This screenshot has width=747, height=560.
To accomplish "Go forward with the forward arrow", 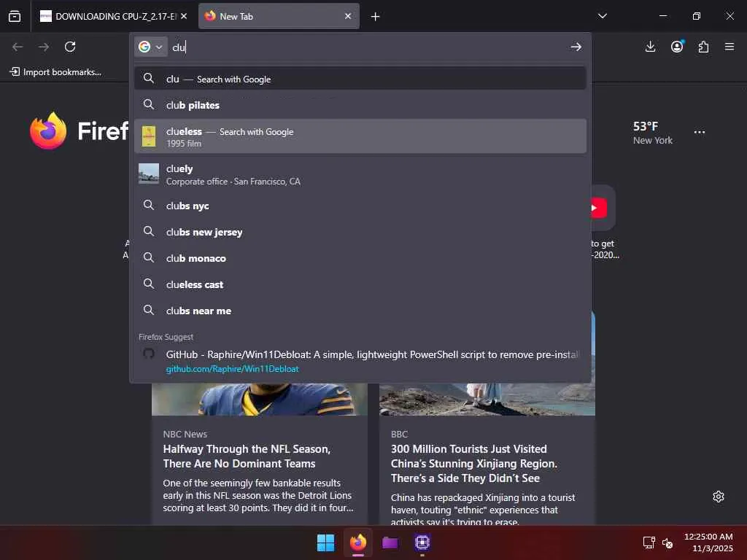I will tap(44, 47).
